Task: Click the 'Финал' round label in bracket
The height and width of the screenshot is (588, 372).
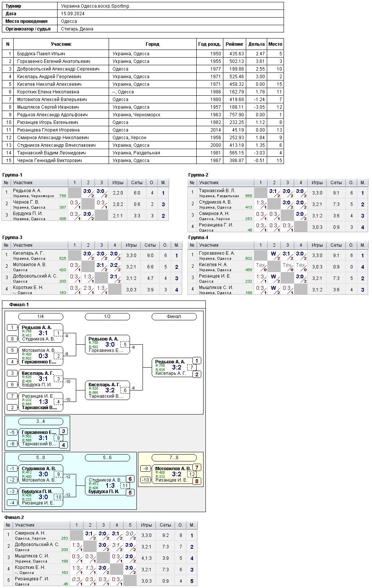Action: pos(174,316)
